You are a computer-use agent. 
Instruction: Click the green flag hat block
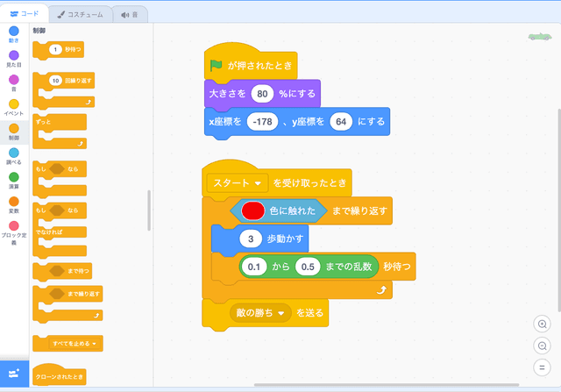click(x=250, y=66)
